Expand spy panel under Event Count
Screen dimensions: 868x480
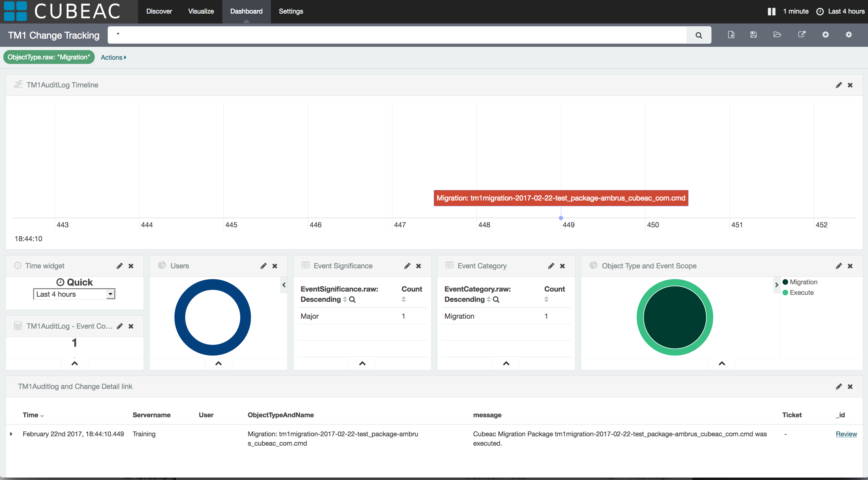point(74,363)
